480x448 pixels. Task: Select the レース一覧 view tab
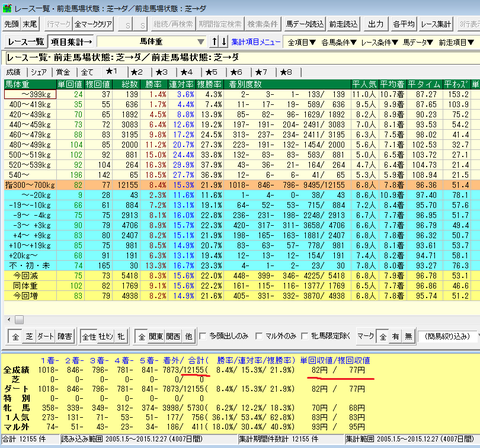point(25,42)
